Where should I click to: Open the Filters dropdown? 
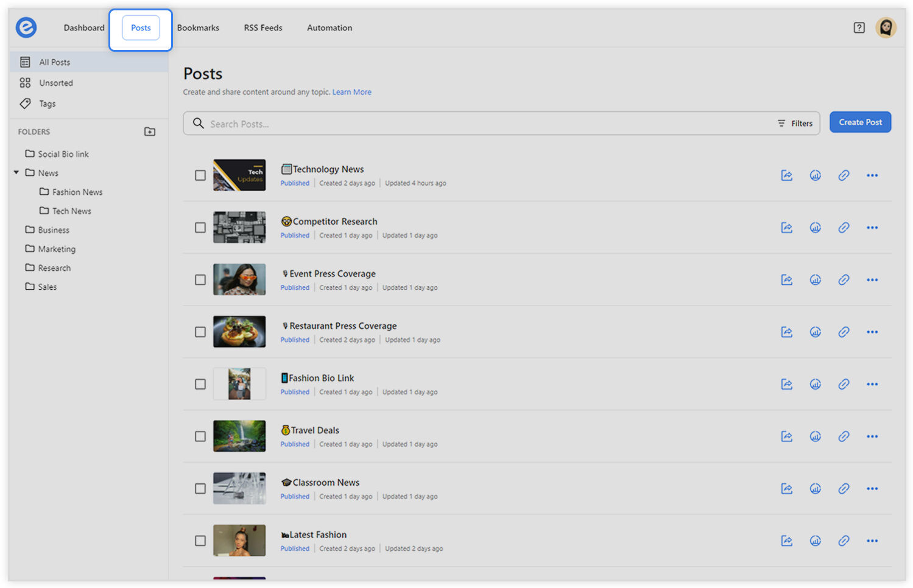(795, 124)
